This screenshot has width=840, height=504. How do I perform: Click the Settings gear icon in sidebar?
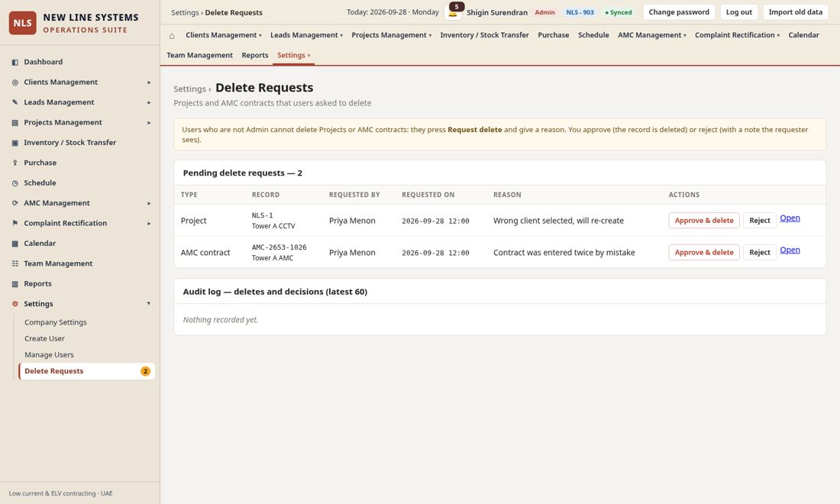(15, 304)
